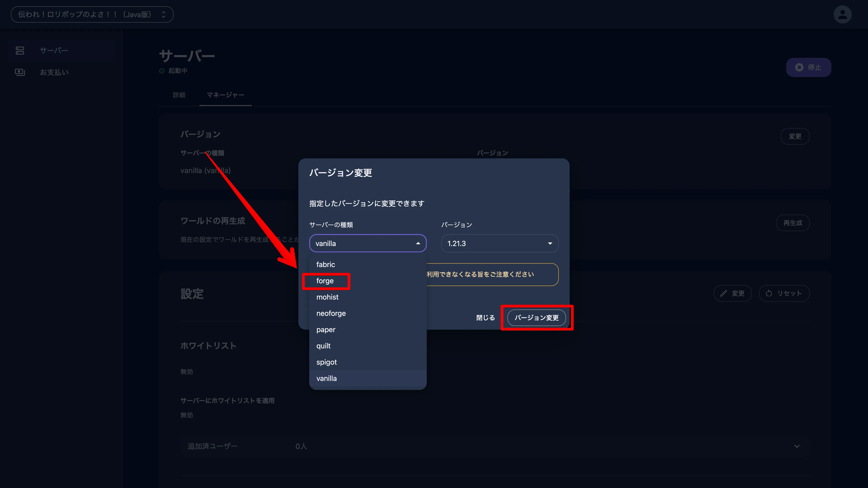Switch to the 詳細 tab
868x488 pixels.
[179, 95]
